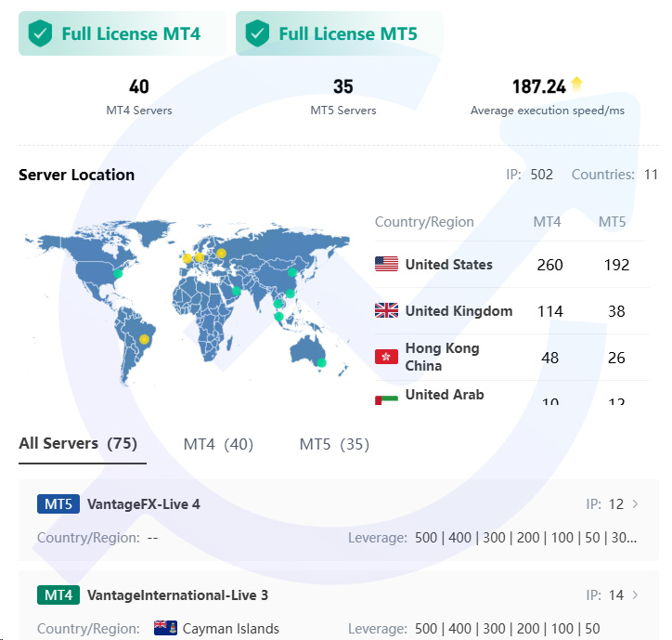The image size is (672, 640).
Task: Click the green server dot on Arabian Peninsula
Action: 236,292
